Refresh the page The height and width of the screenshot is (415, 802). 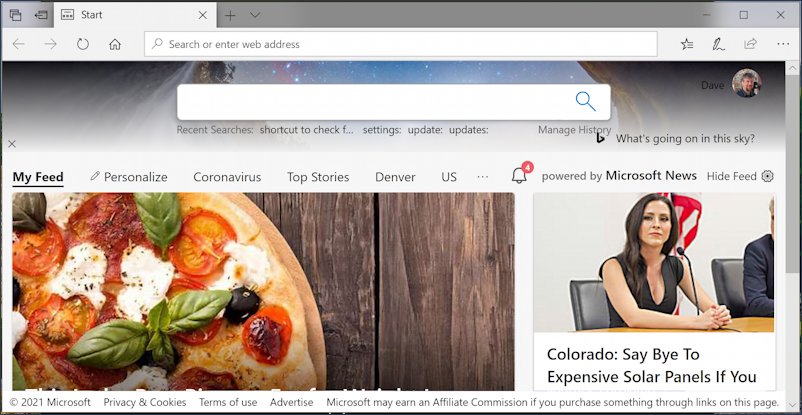pyautogui.click(x=83, y=44)
